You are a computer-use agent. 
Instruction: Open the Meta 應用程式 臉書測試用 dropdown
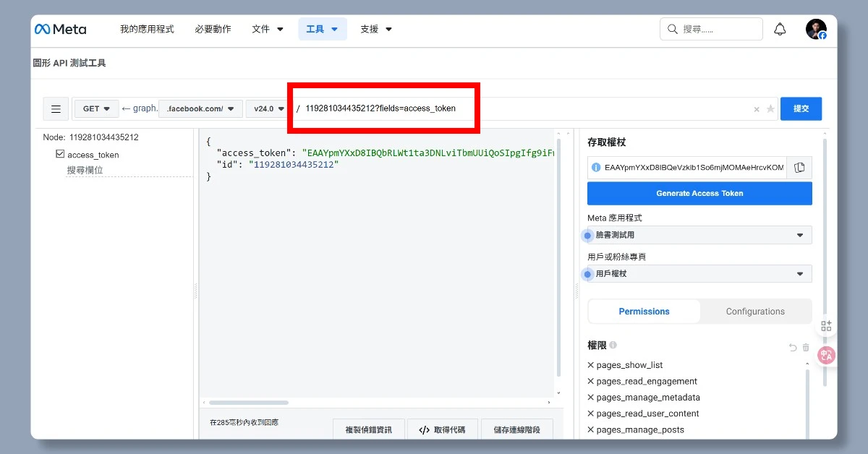[x=699, y=235]
